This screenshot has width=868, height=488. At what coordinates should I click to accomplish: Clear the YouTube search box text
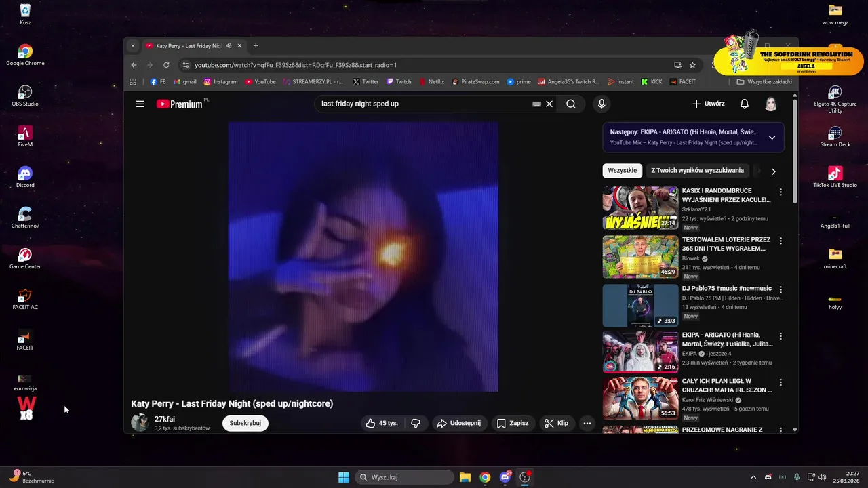[x=549, y=104]
